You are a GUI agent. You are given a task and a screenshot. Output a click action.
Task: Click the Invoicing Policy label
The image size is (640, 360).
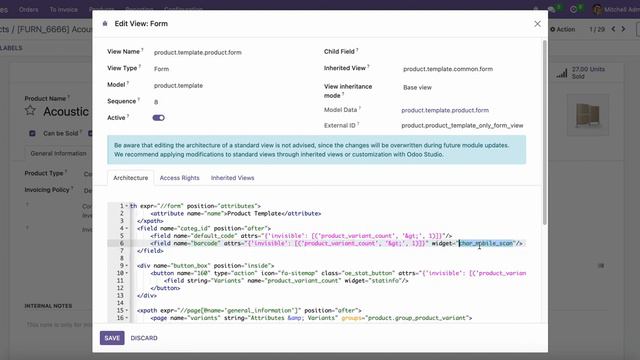47,190
